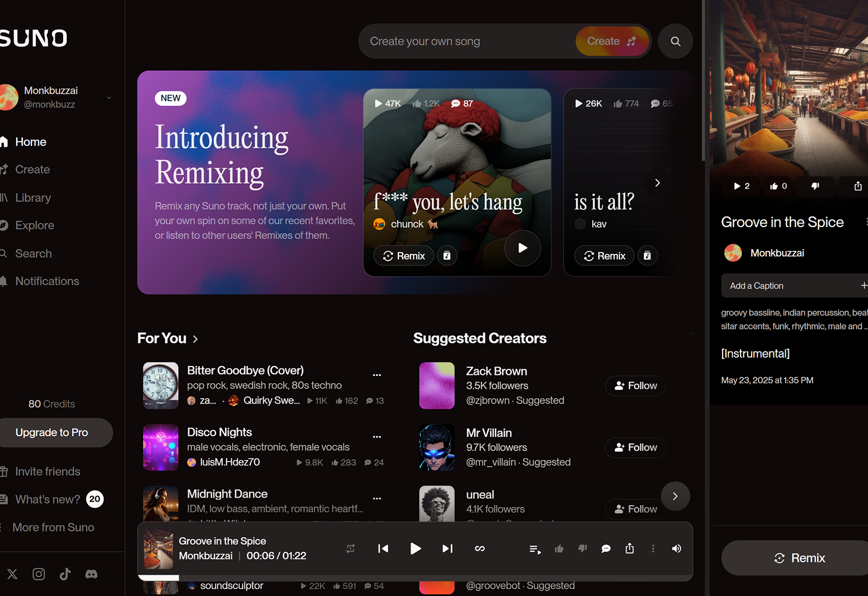Open more options for Disco Nights
This screenshot has width=868, height=596.
click(x=377, y=437)
